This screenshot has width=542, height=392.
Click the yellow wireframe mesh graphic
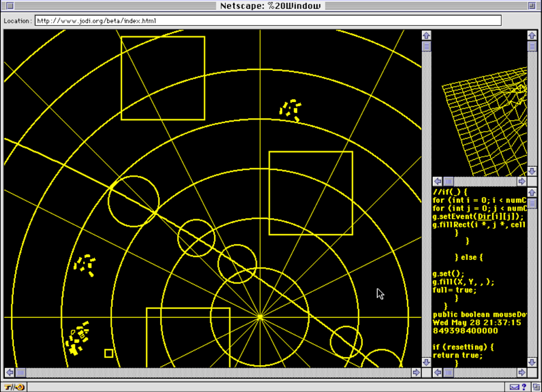tap(485, 122)
